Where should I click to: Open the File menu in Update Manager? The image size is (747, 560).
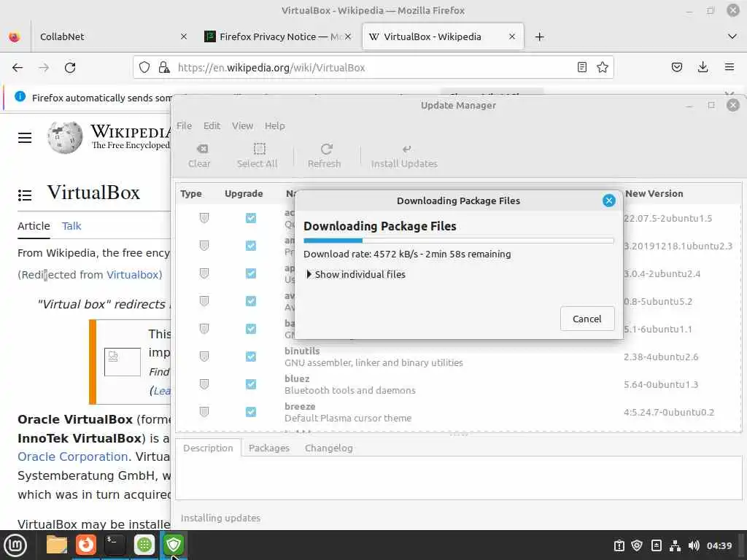point(184,125)
